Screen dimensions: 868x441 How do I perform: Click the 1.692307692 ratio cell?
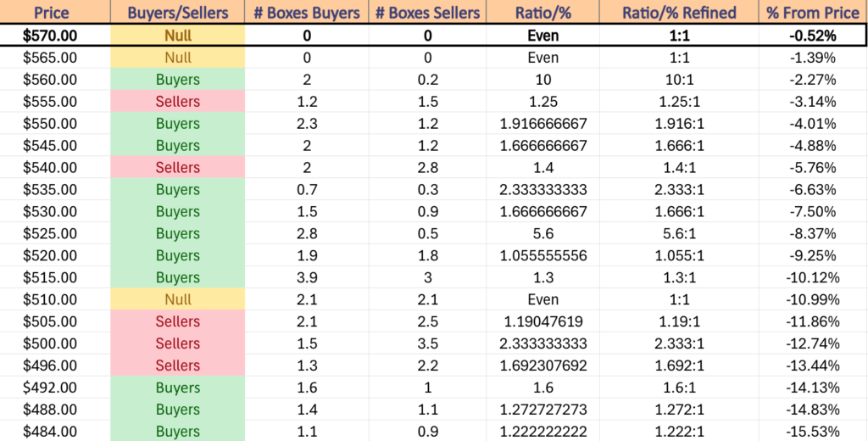pyautogui.click(x=542, y=366)
